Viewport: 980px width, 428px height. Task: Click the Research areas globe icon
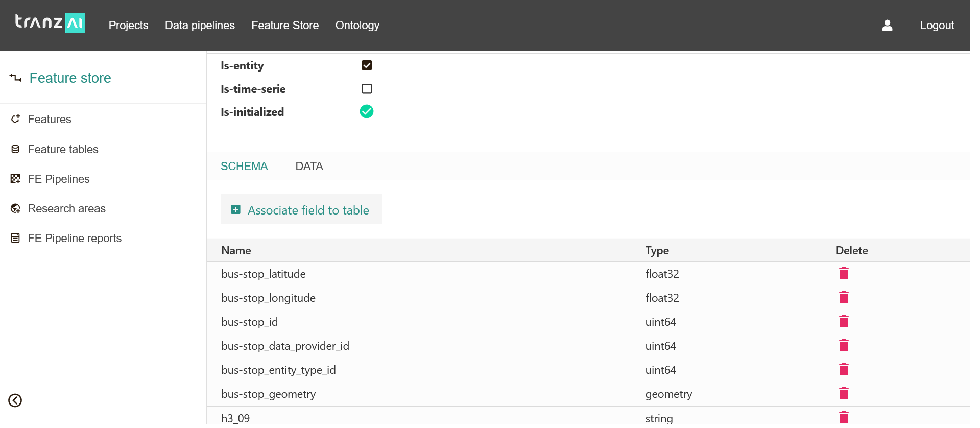tap(15, 208)
